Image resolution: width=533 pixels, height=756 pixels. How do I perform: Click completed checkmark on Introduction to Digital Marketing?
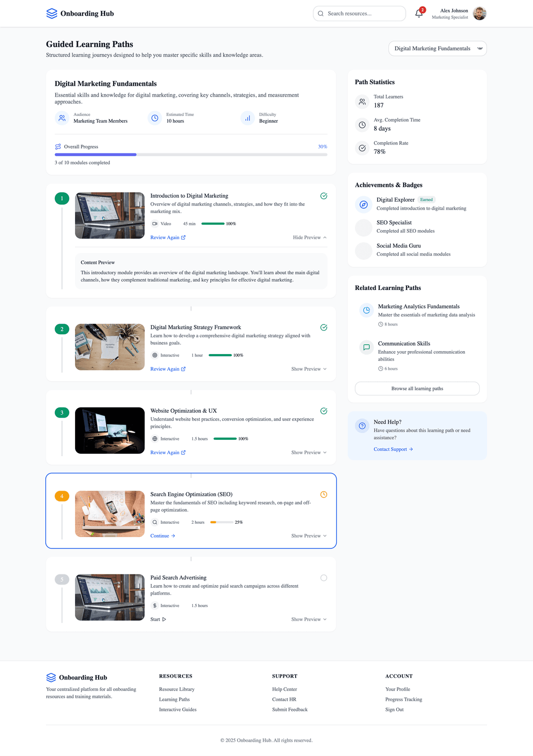(x=324, y=196)
